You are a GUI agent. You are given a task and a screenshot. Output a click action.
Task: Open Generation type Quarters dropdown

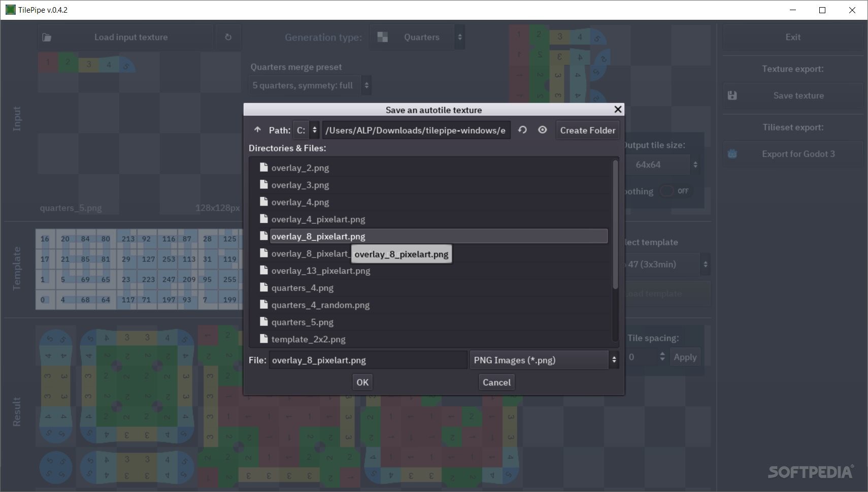[x=417, y=37]
